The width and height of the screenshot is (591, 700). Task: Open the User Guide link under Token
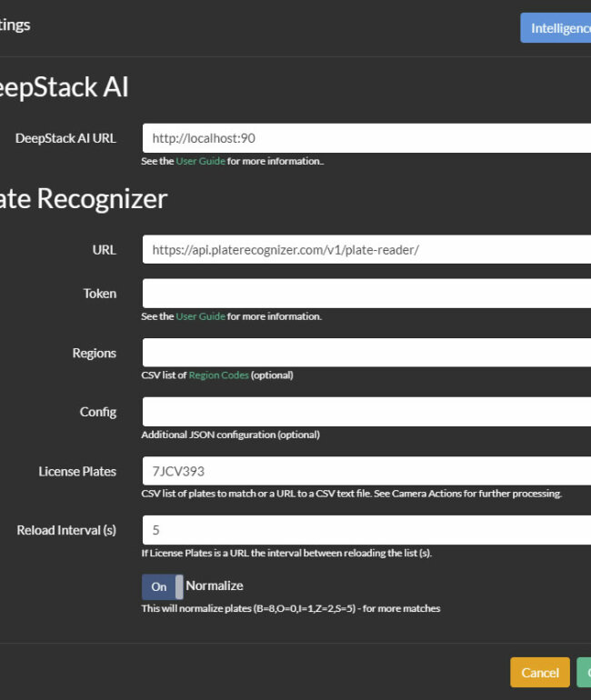click(200, 316)
